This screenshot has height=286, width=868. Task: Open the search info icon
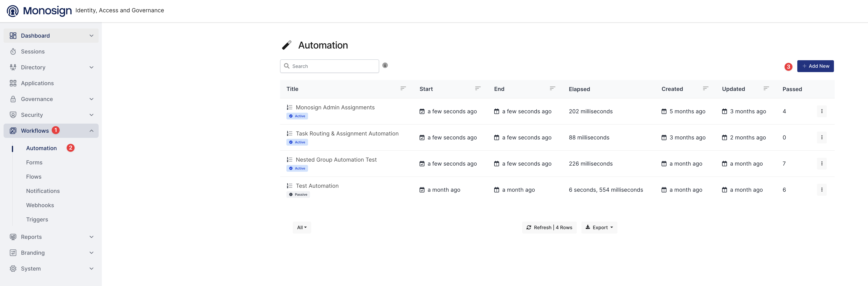click(x=385, y=65)
